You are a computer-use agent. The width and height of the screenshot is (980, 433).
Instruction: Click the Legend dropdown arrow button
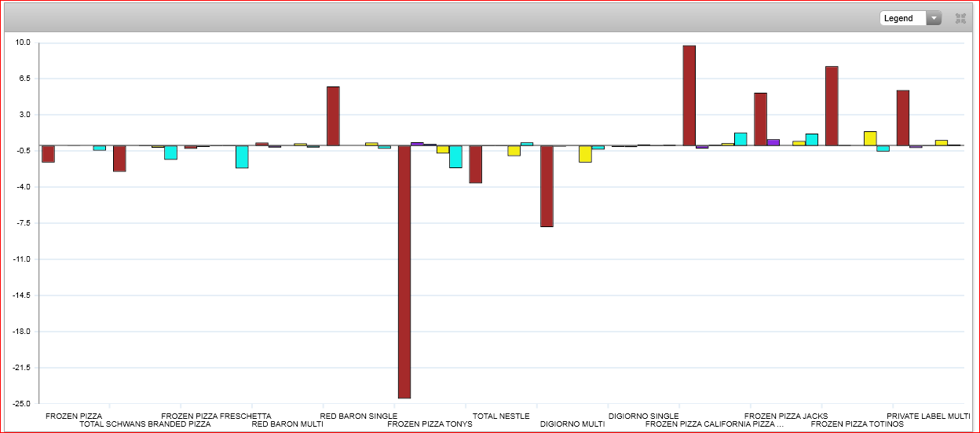pos(934,18)
